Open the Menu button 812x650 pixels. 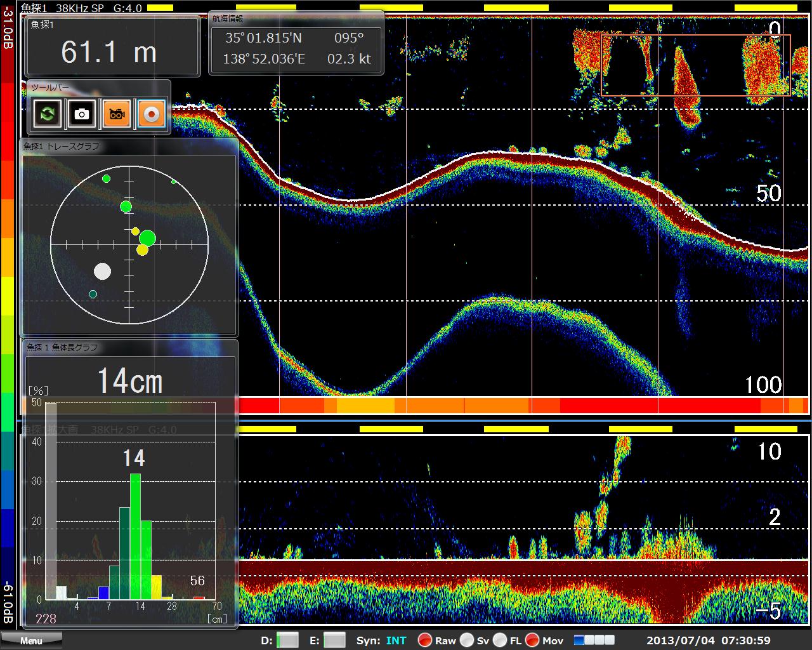tap(31, 640)
